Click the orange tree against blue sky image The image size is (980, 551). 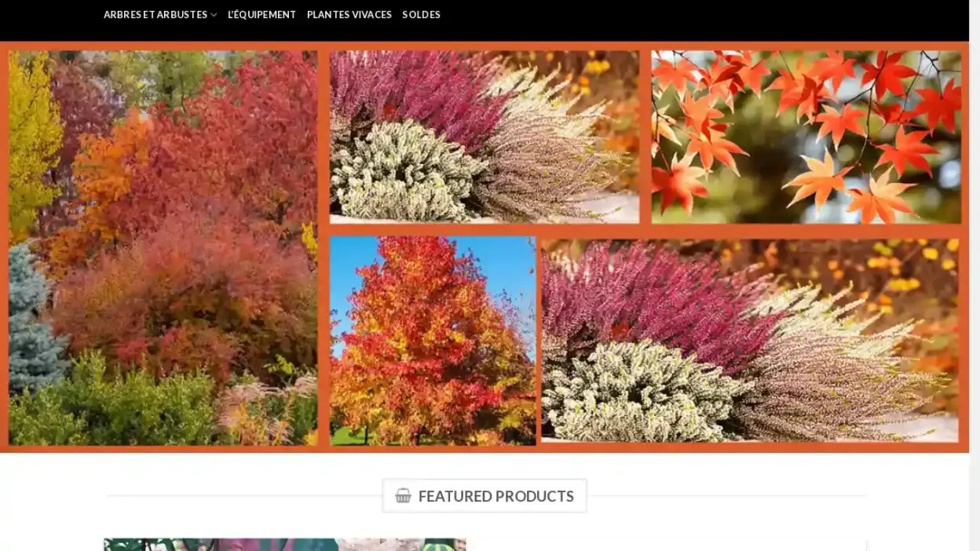click(x=433, y=341)
